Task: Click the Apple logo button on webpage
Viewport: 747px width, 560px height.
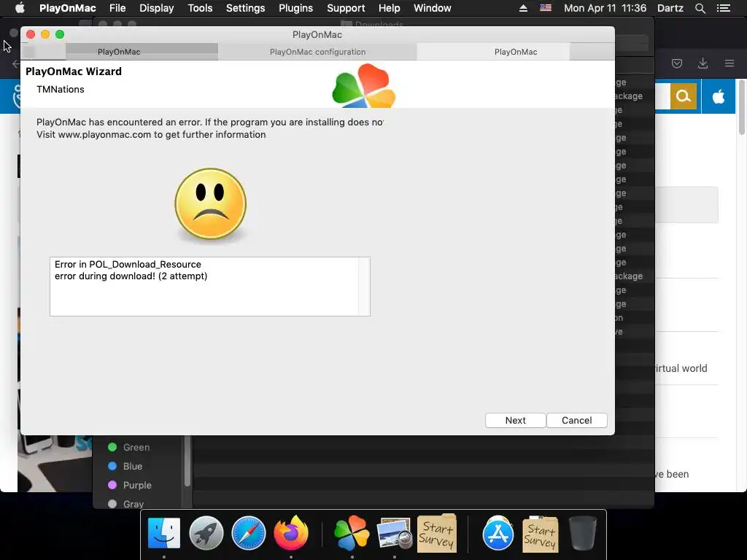Action: point(719,96)
